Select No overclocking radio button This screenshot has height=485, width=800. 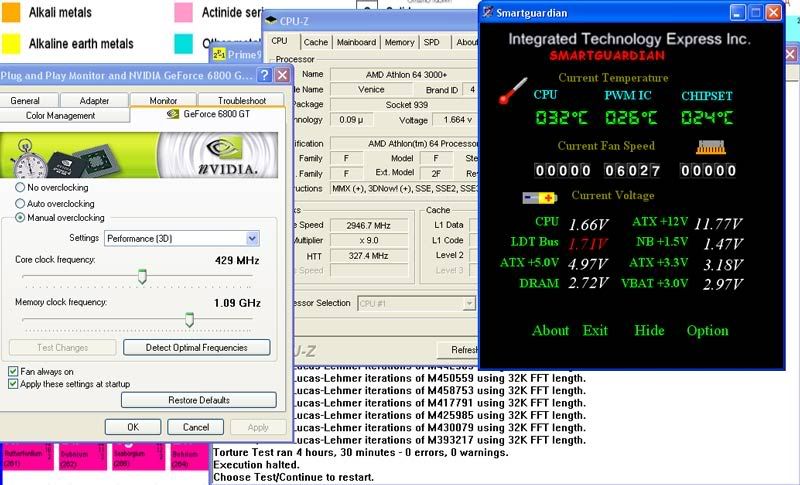pyautogui.click(x=20, y=187)
